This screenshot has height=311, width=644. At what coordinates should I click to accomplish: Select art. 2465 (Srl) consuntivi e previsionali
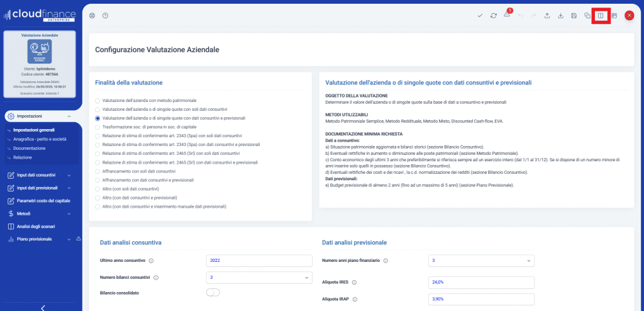click(97, 162)
